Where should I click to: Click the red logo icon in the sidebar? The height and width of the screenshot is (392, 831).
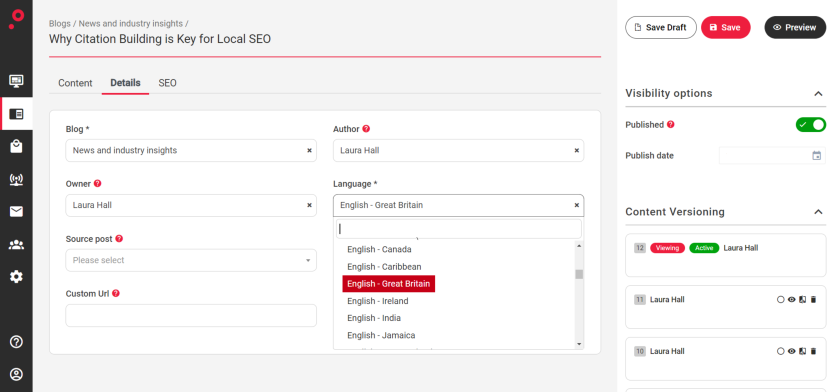pyautogui.click(x=16, y=19)
